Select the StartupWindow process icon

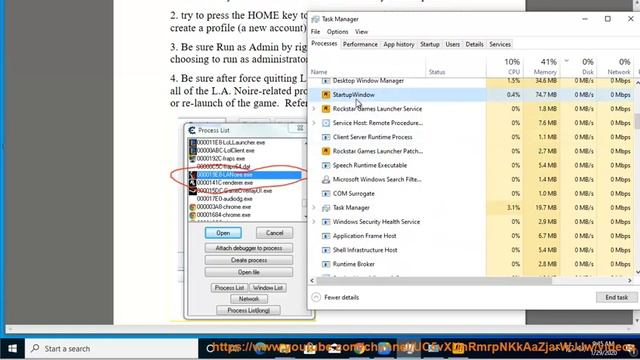[326, 95]
